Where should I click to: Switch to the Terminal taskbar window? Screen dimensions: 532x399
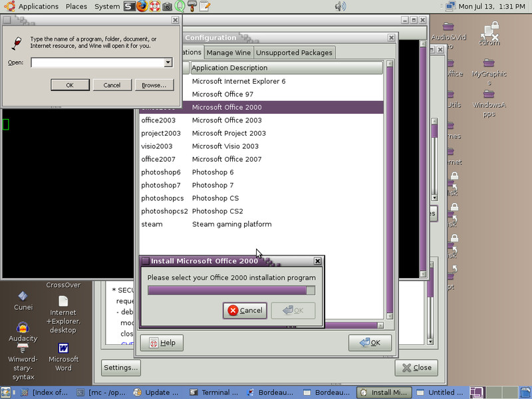coord(214,392)
